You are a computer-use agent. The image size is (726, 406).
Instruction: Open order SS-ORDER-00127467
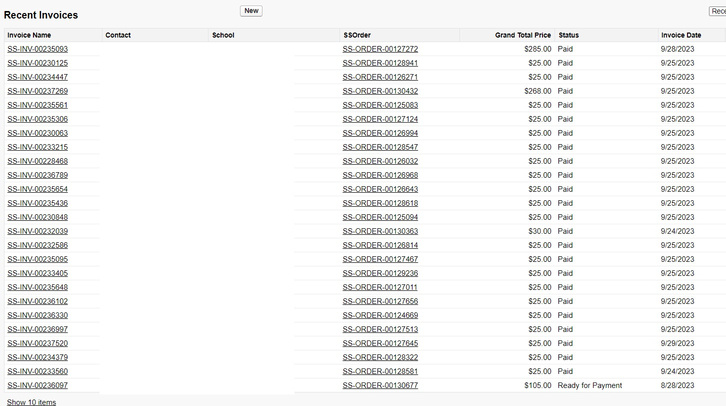tap(380, 259)
